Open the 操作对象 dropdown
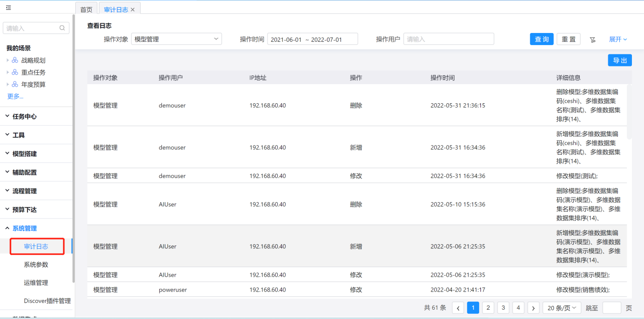This screenshot has width=644, height=319. [x=176, y=39]
